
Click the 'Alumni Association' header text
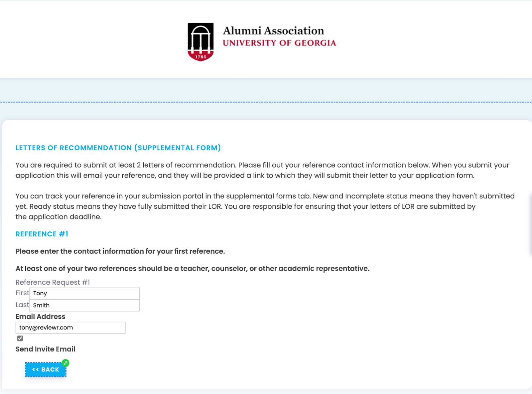[x=273, y=31]
